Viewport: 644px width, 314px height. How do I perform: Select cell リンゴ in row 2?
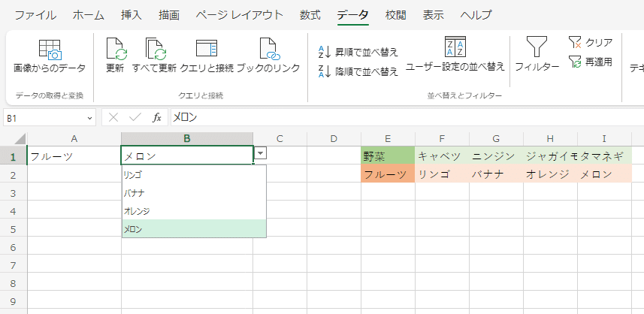coord(442,174)
